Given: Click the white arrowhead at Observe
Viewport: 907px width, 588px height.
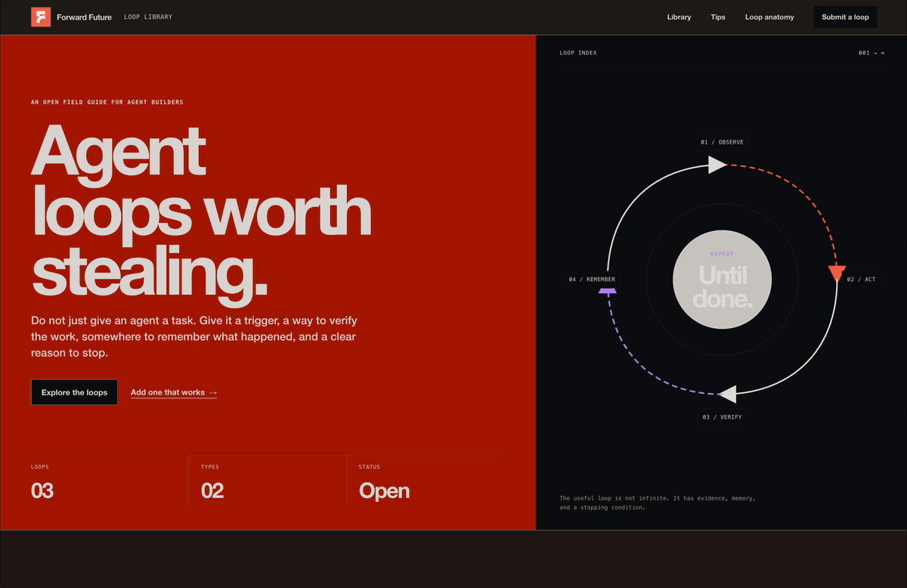Looking at the screenshot, I should click(x=717, y=165).
